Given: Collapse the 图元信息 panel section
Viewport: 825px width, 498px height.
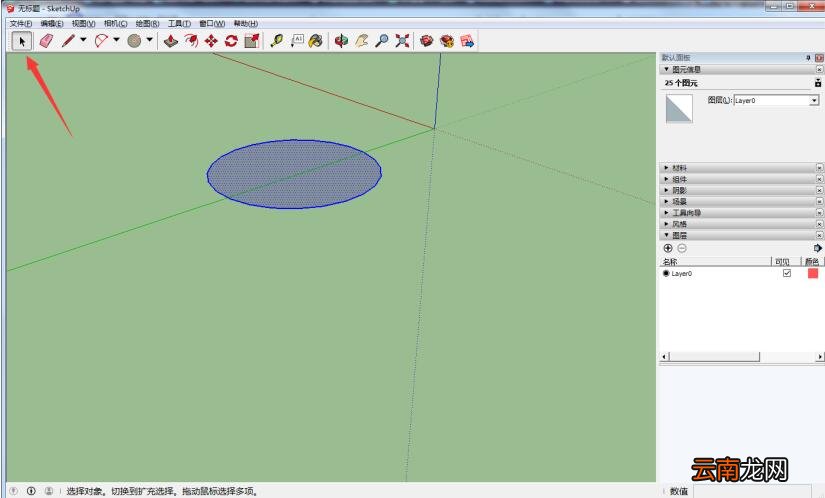Looking at the screenshot, I should (667, 69).
